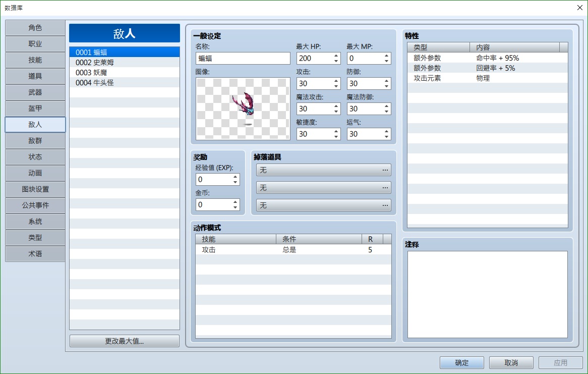Increase the 攻击 stat value
The height and width of the screenshot is (374, 588).
point(336,81)
